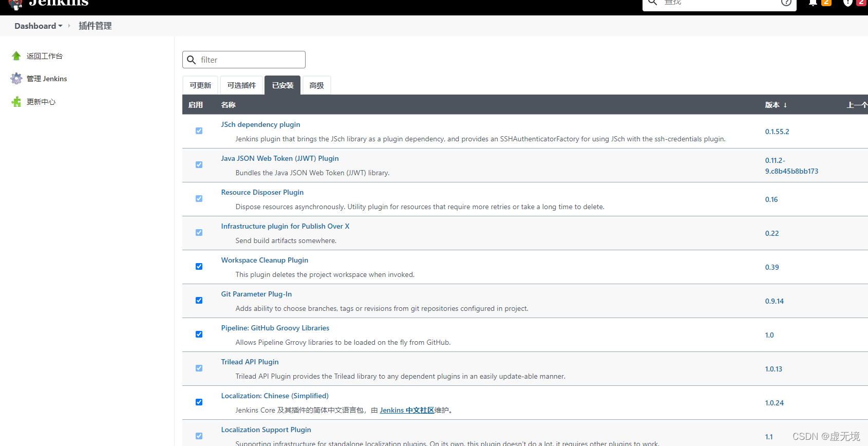Open Localization: Chinese (Simplified) link
Viewport: 868px width, 446px height.
pyautogui.click(x=275, y=396)
